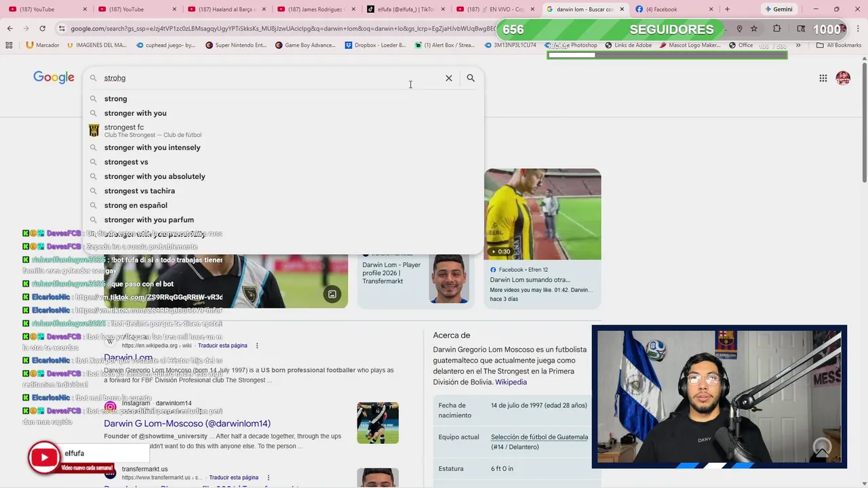Open Darwin G Lom-Moscoso Instagram result
868x488 pixels.
(187, 424)
